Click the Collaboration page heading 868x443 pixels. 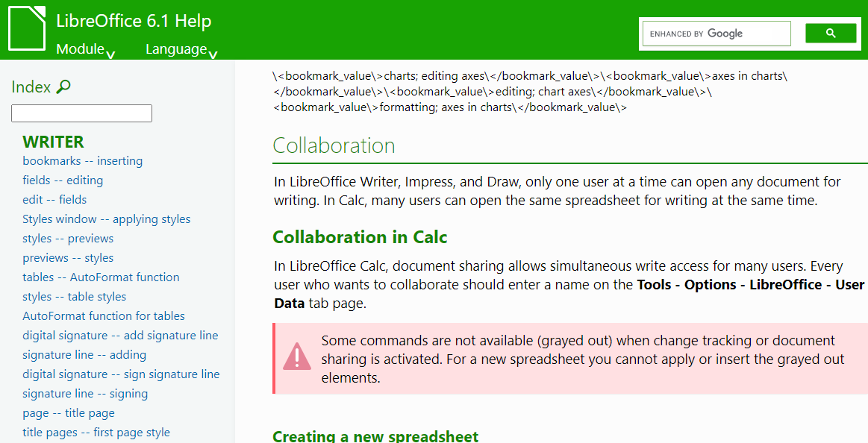[334, 145]
